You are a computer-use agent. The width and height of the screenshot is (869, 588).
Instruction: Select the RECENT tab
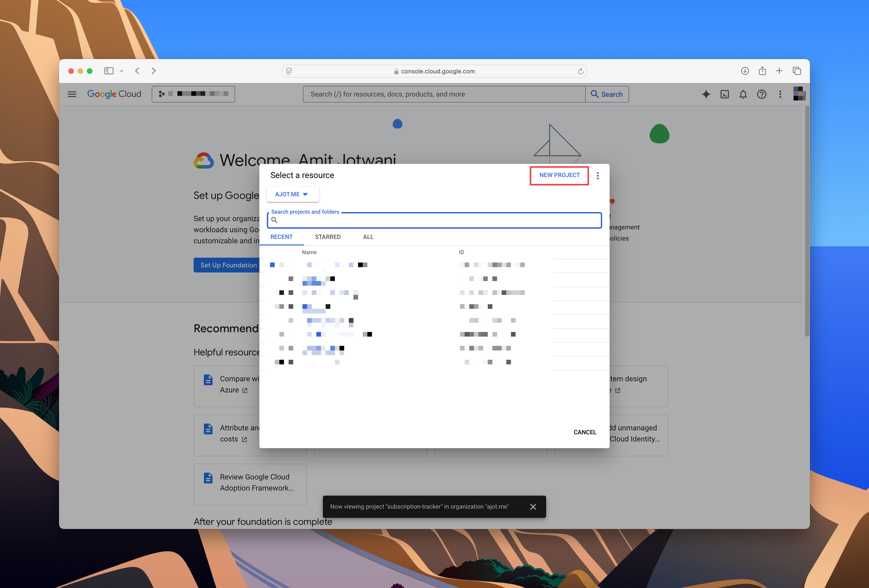click(282, 237)
